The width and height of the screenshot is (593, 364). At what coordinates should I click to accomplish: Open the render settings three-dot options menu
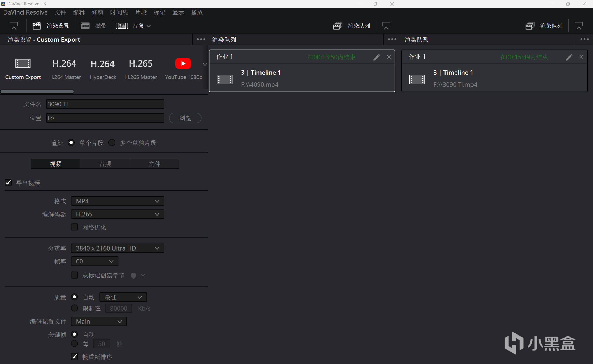click(x=201, y=39)
